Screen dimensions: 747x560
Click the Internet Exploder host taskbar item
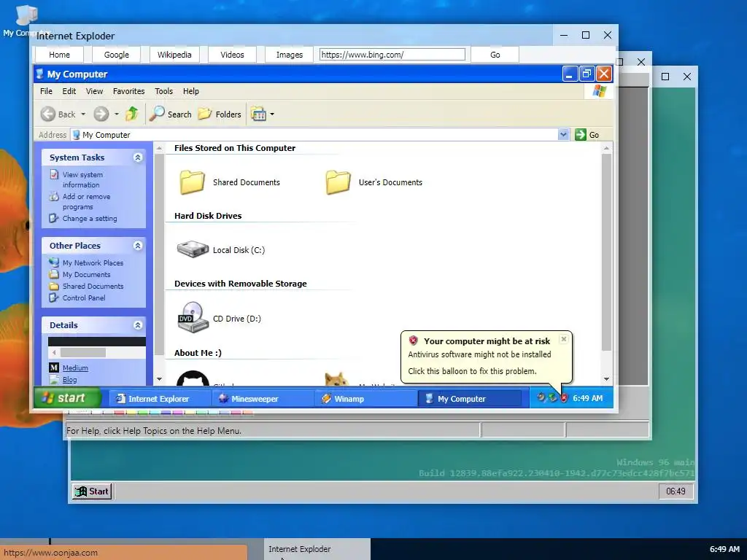[317, 549]
